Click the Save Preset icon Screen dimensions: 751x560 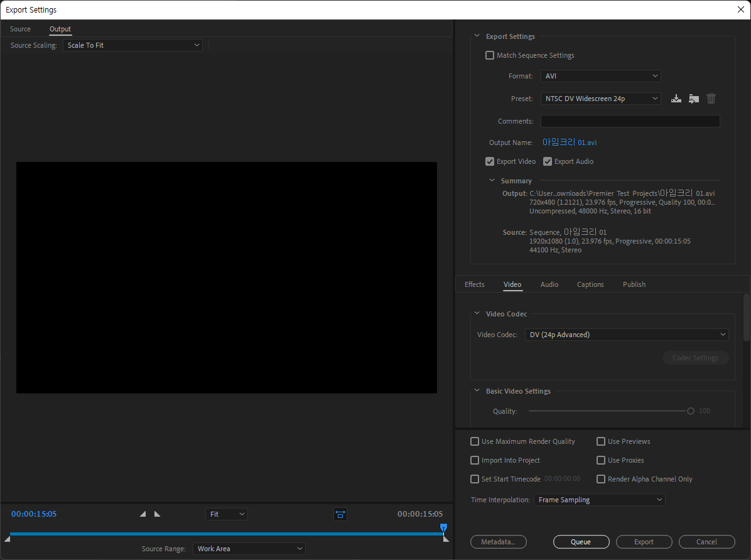tap(676, 99)
